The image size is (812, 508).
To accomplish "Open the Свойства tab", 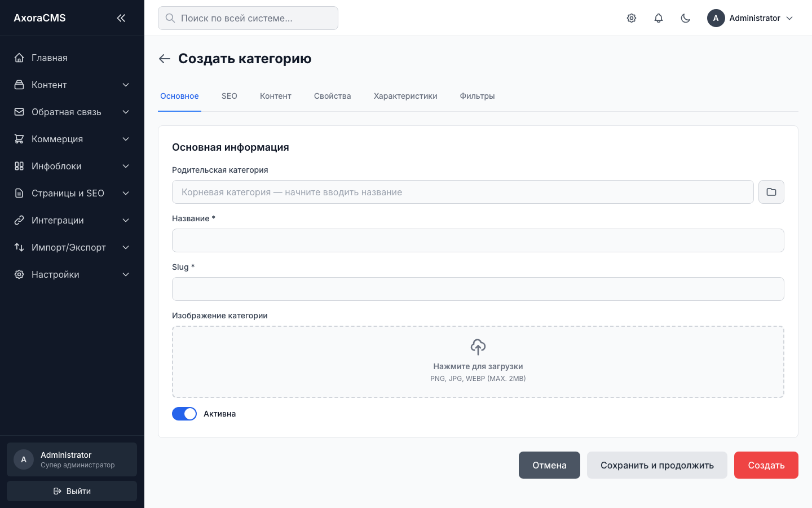I will pyautogui.click(x=333, y=96).
